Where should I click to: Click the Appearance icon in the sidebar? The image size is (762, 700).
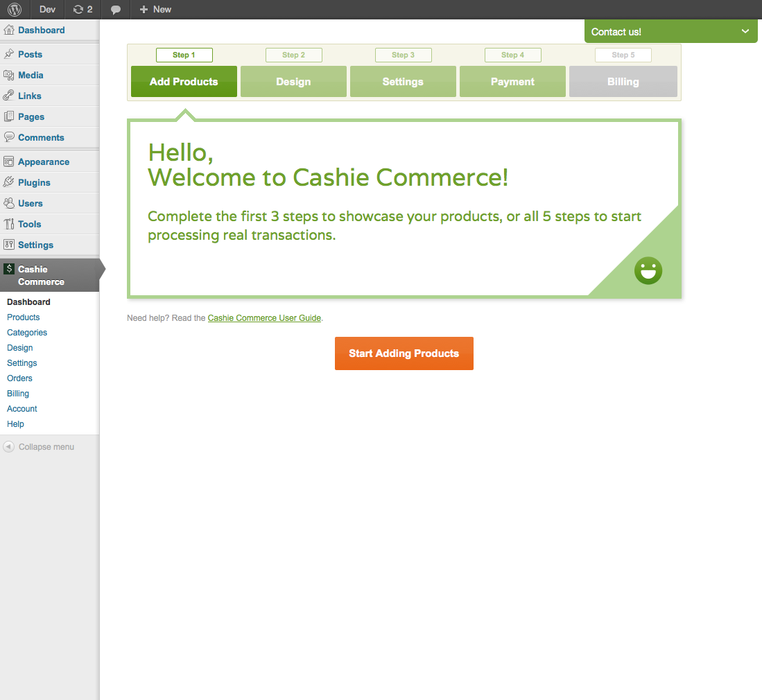click(x=9, y=161)
